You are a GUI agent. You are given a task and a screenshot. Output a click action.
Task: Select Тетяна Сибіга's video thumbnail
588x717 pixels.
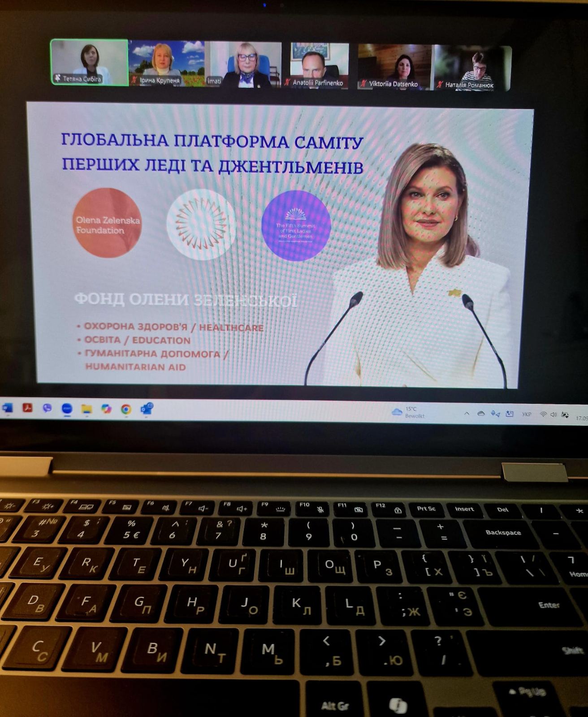coord(89,62)
